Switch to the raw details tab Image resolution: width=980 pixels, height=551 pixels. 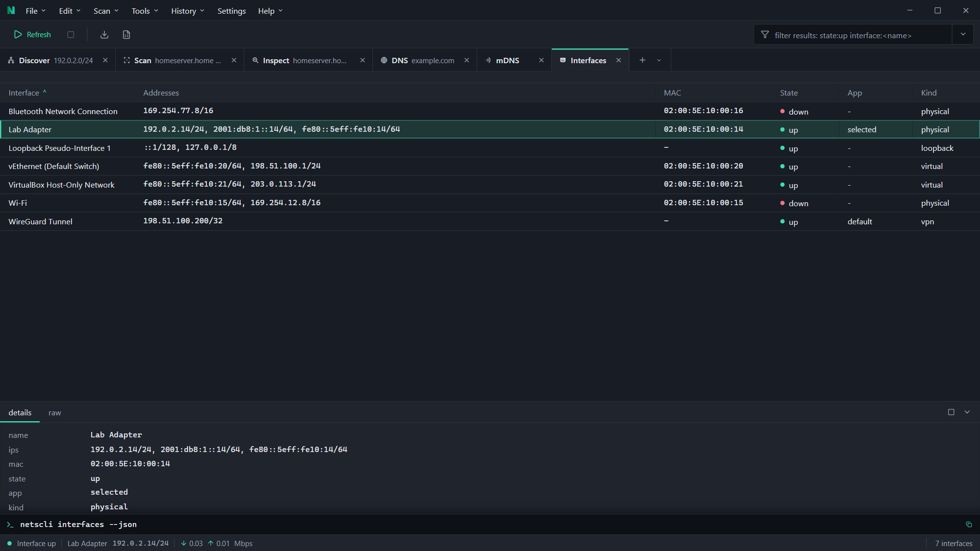pyautogui.click(x=55, y=413)
